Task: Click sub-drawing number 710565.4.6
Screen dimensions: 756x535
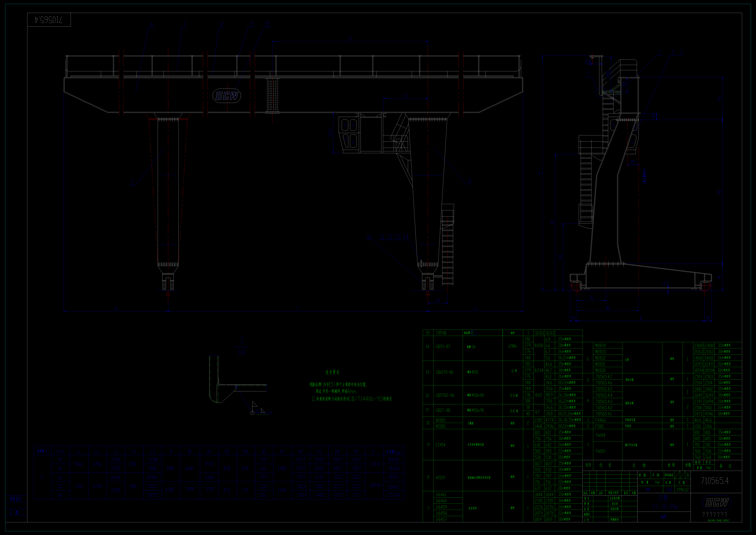Action: [x=604, y=383]
